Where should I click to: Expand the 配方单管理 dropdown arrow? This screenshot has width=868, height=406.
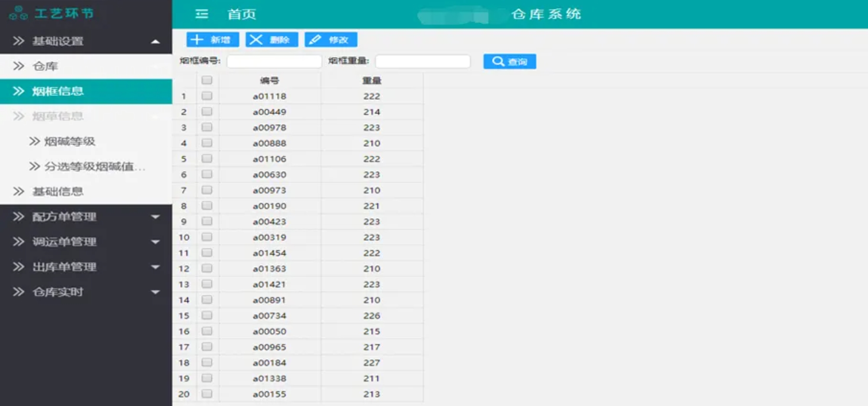pos(155,217)
